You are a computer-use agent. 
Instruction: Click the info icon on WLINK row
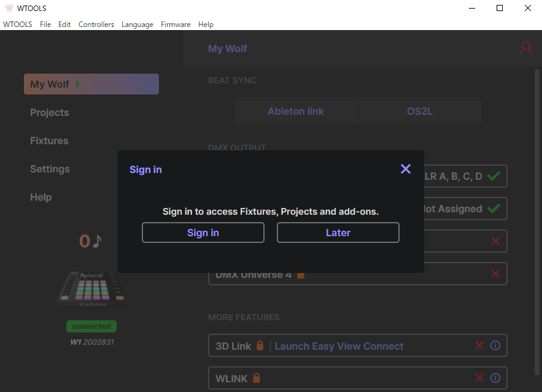(495, 379)
